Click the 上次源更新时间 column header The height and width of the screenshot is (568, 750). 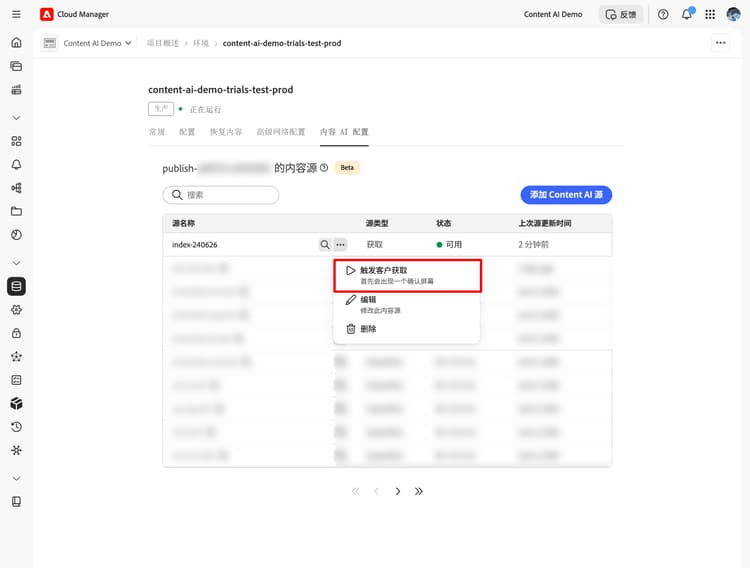coord(545,223)
